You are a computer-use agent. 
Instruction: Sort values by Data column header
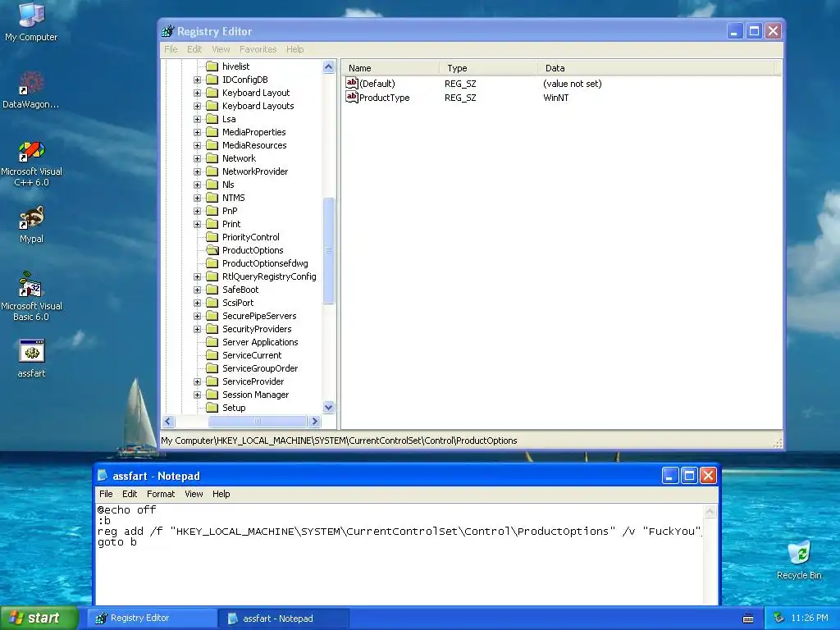656,68
